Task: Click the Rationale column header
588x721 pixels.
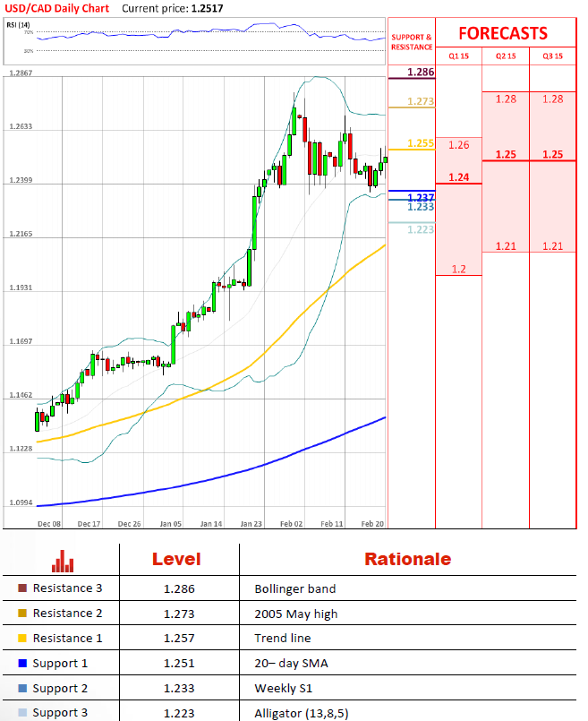Action: pos(407,559)
